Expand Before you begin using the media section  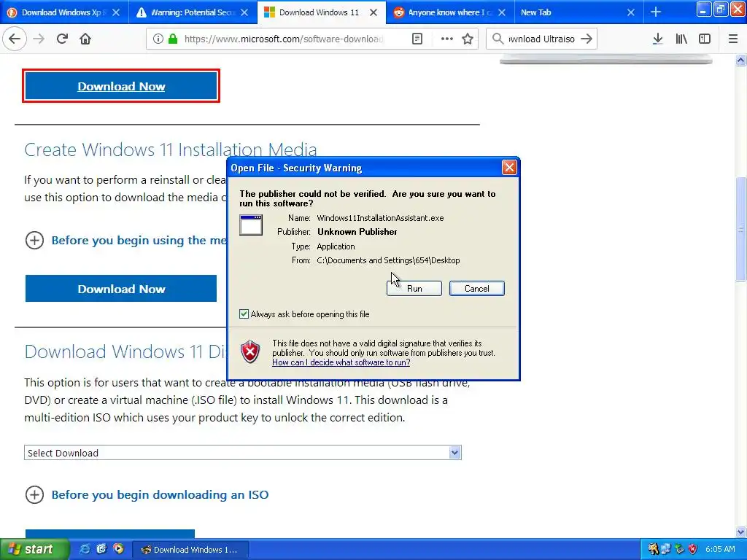(x=34, y=241)
